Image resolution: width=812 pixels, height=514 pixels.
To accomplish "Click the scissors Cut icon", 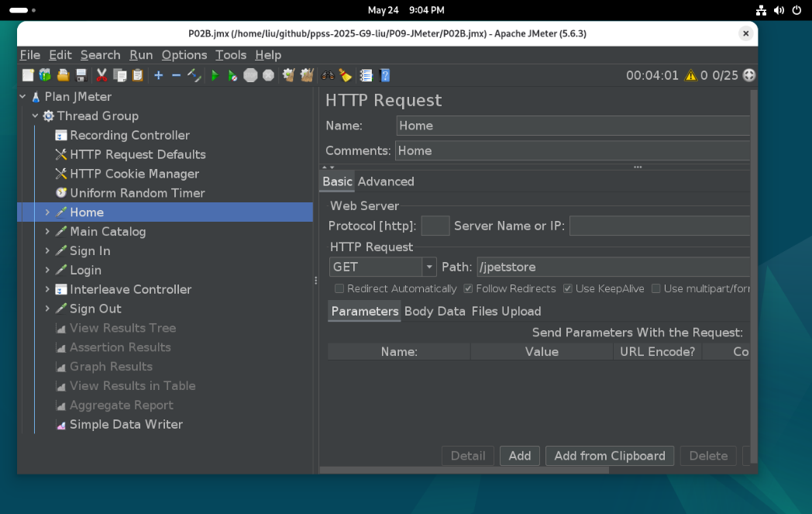I will click(101, 75).
